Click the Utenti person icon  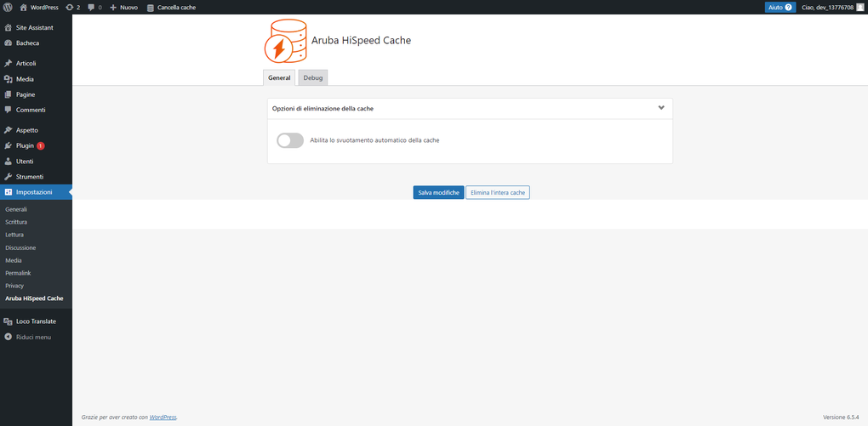click(8, 161)
